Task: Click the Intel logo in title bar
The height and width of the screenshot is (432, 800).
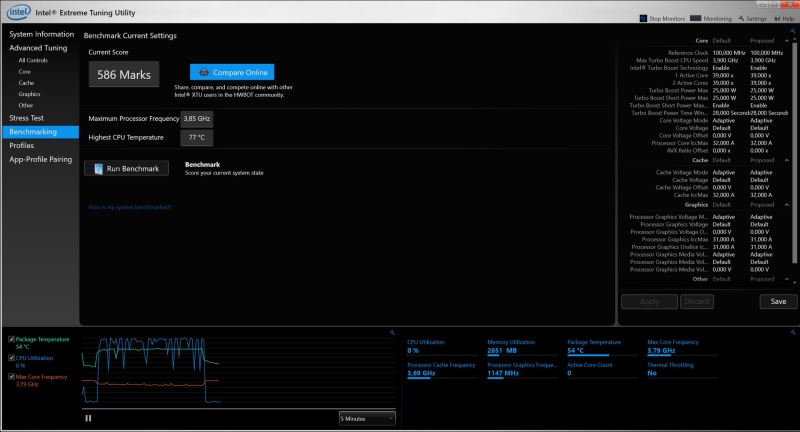Action: tap(12, 7)
